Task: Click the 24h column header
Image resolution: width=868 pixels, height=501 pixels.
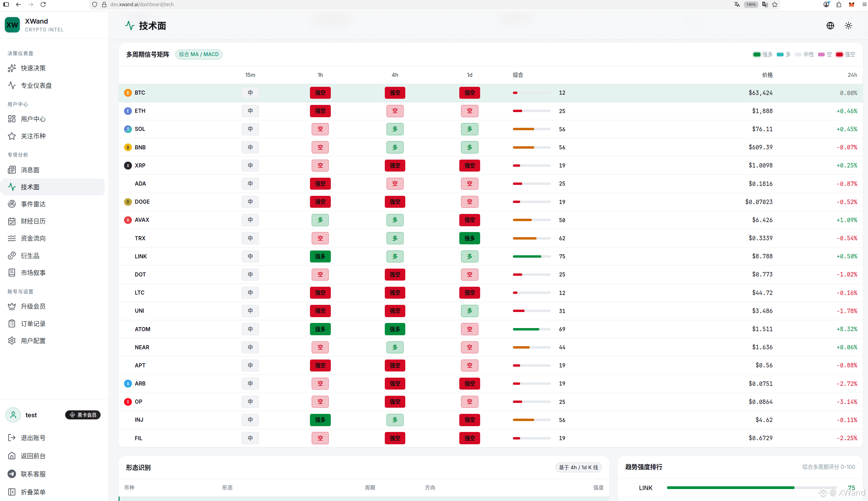Action: coord(852,75)
